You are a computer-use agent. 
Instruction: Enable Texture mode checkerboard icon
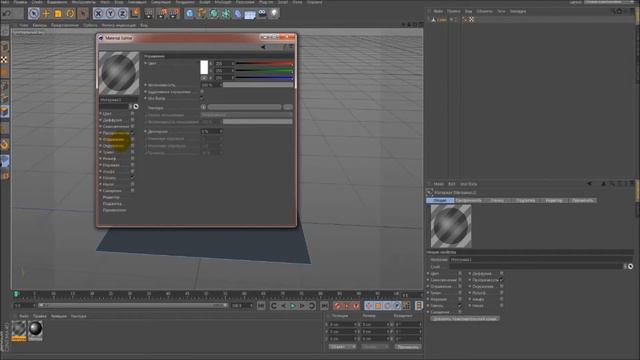[4, 60]
